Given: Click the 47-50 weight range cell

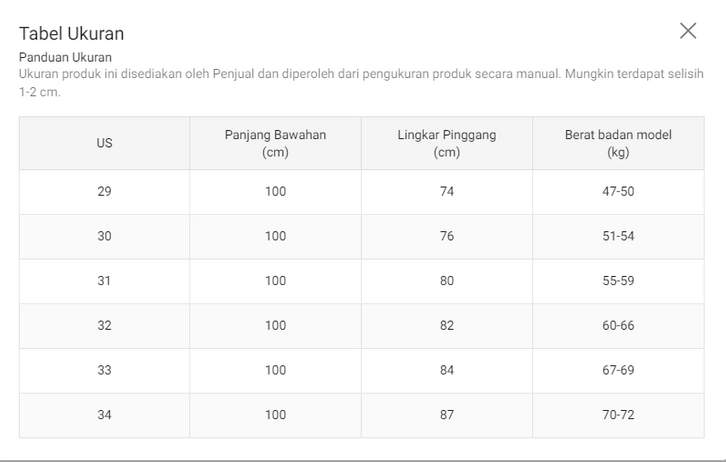Looking at the screenshot, I should 618,191.
